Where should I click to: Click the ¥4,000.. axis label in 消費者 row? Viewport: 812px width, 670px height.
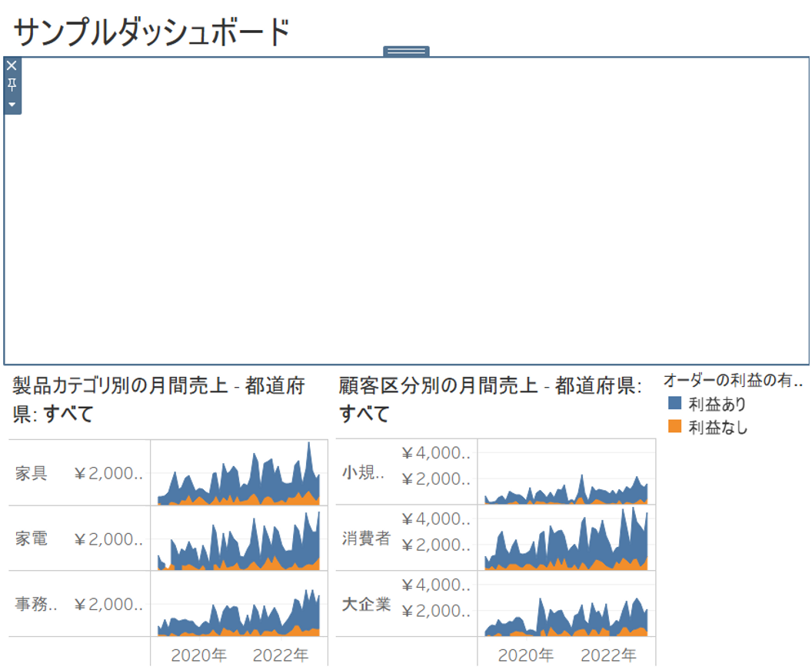436,518
